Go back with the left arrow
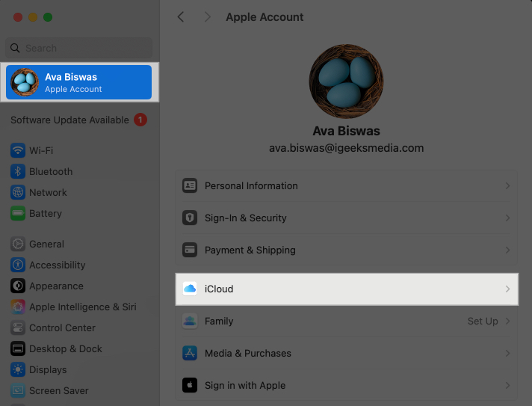 pyautogui.click(x=181, y=16)
